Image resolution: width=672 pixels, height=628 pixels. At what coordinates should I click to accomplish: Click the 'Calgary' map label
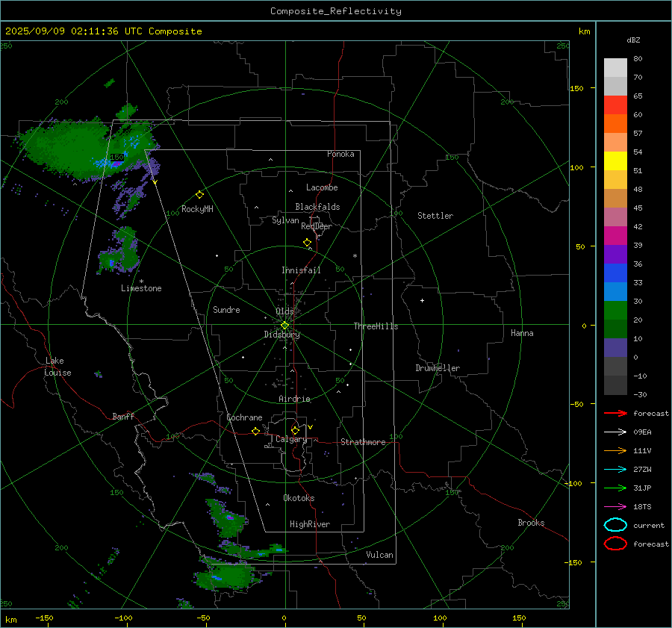pos(291,439)
